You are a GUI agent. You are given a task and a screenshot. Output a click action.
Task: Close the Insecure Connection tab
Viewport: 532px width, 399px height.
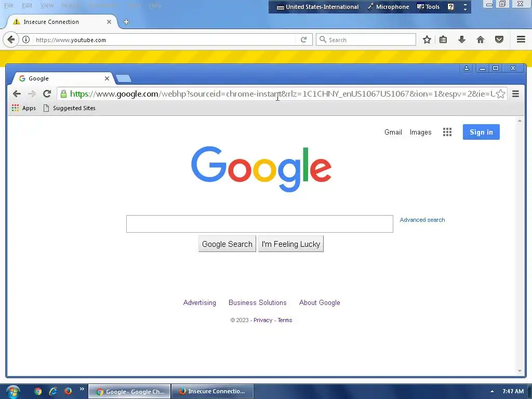[x=109, y=22]
